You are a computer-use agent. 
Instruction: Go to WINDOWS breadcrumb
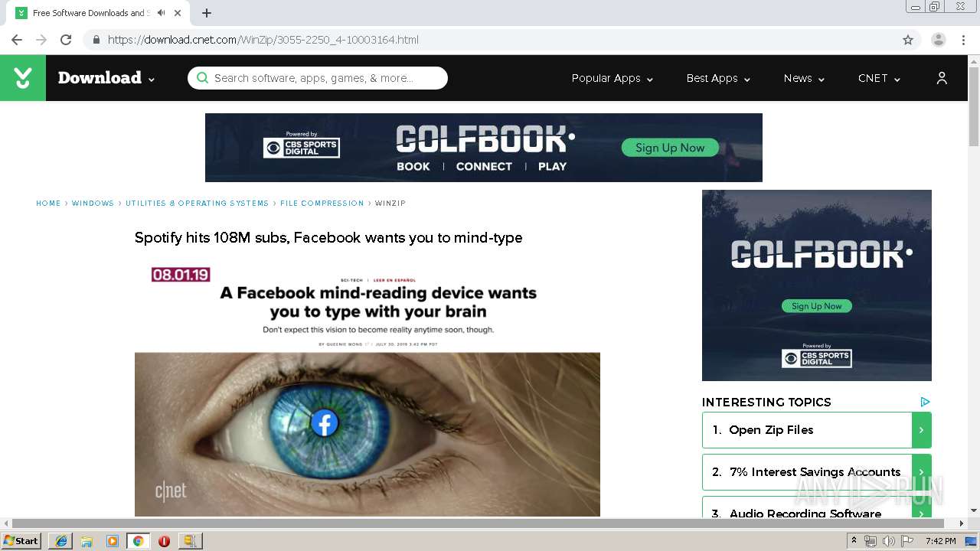[x=93, y=204]
